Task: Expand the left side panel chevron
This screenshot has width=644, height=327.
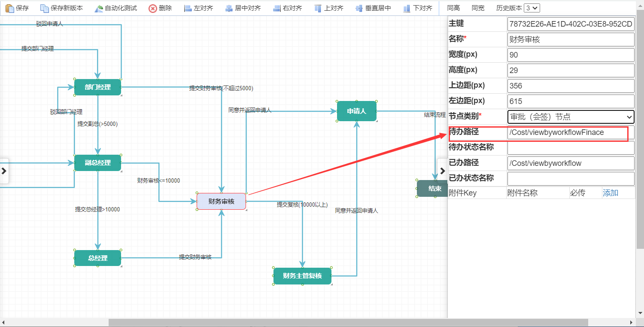Action: pos(4,171)
